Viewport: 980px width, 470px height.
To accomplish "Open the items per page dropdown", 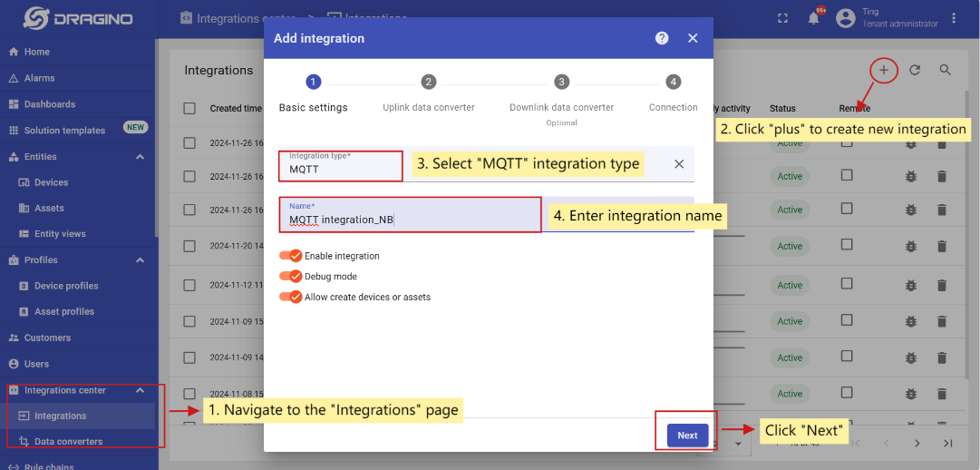I will click(x=740, y=444).
